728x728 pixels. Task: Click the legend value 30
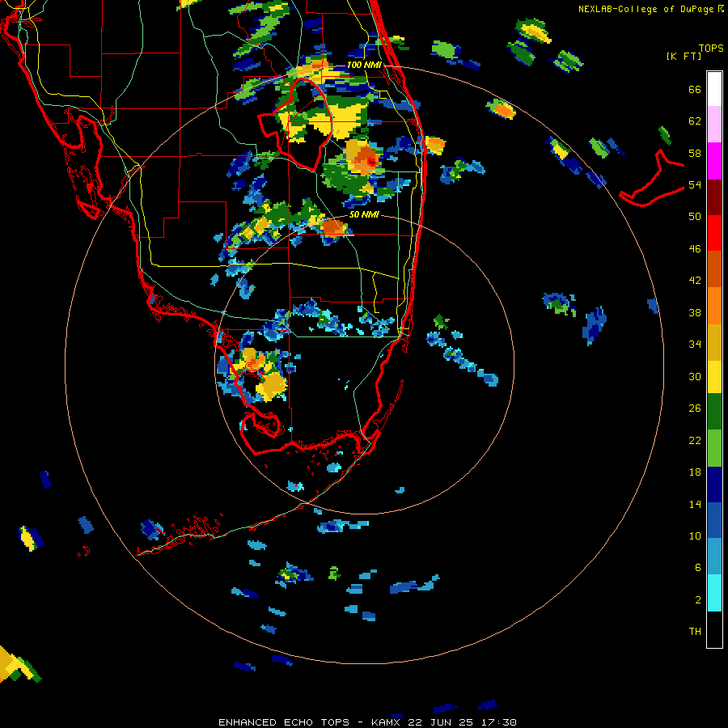[695, 376]
